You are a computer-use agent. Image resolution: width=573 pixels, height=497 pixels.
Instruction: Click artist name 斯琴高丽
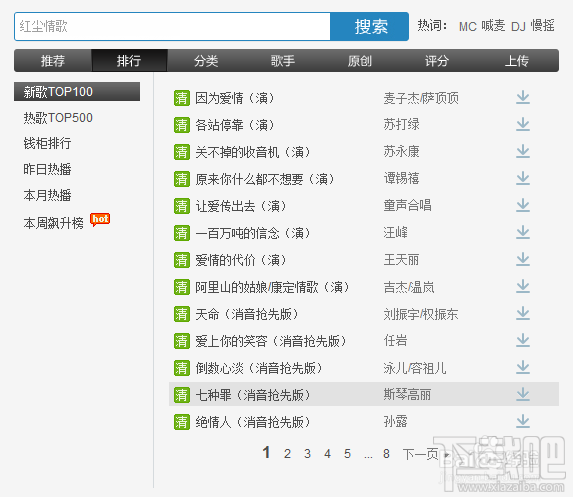click(x=407, y=395)
